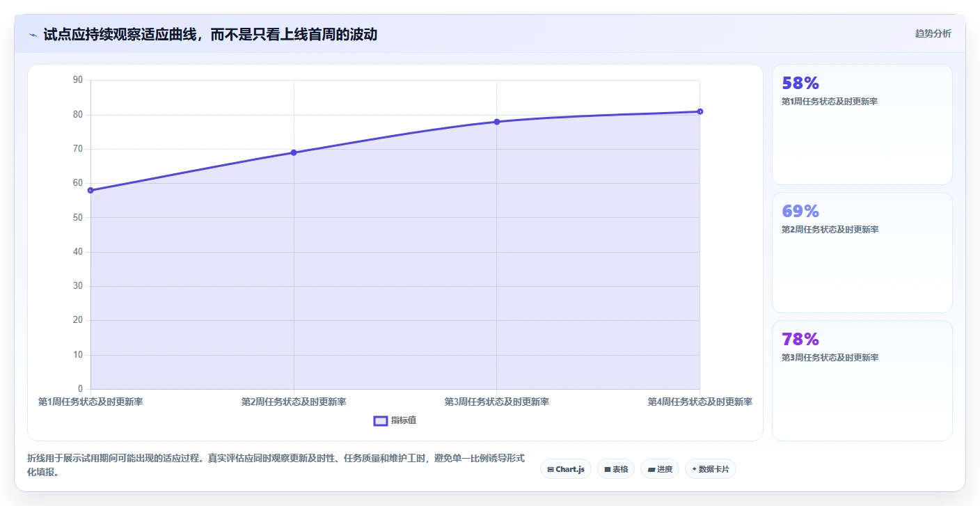Click the y-axis tick value 10
Image resolution: width=980 pixels, height=506 pixels.
tap(77, 354)
